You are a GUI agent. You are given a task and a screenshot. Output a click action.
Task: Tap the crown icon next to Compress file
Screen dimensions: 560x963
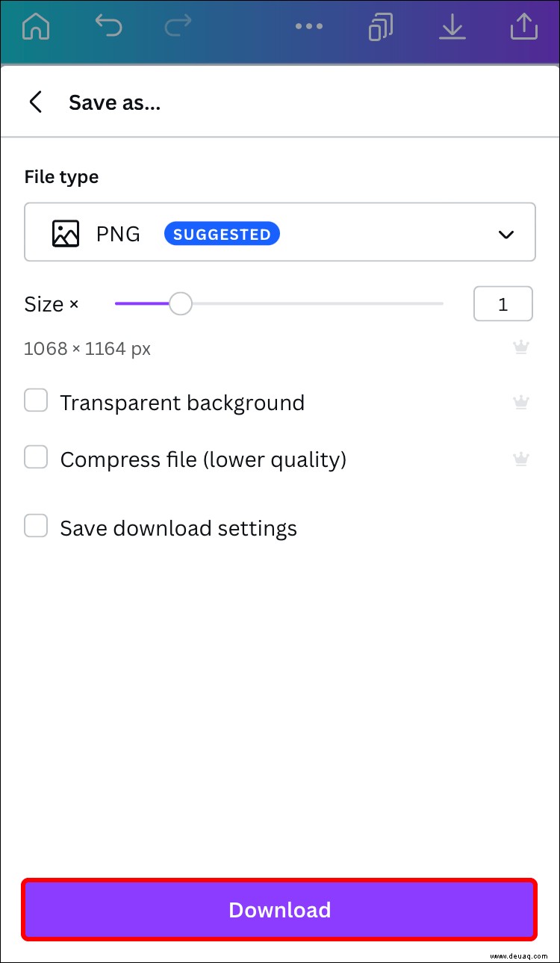coord(521,459)
